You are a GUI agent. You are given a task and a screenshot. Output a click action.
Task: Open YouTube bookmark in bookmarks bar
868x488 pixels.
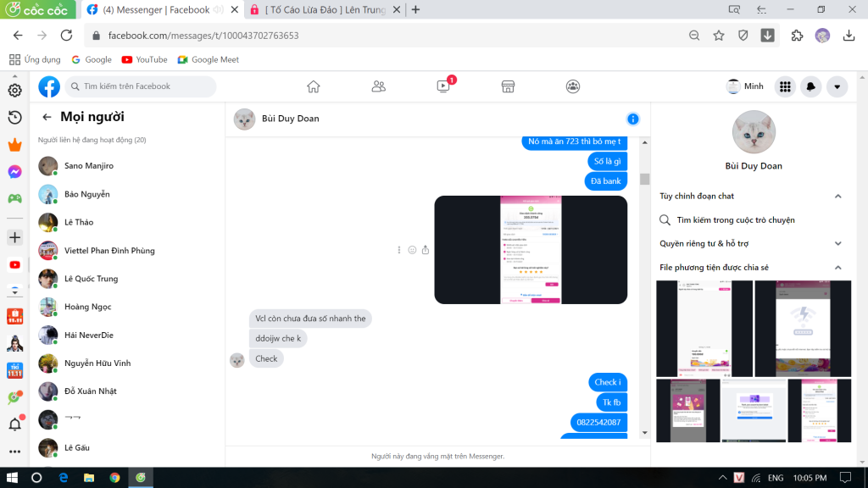pyautogui.click(x=144, y=59)
